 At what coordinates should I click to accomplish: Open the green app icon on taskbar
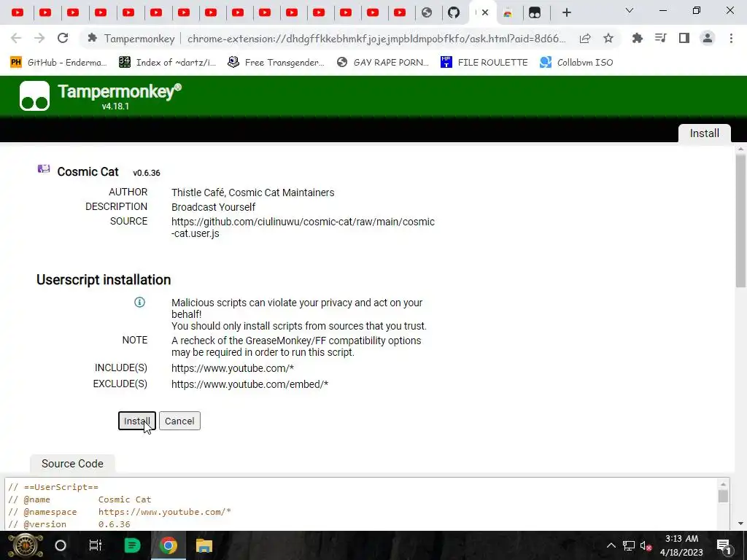pos(132,545)
